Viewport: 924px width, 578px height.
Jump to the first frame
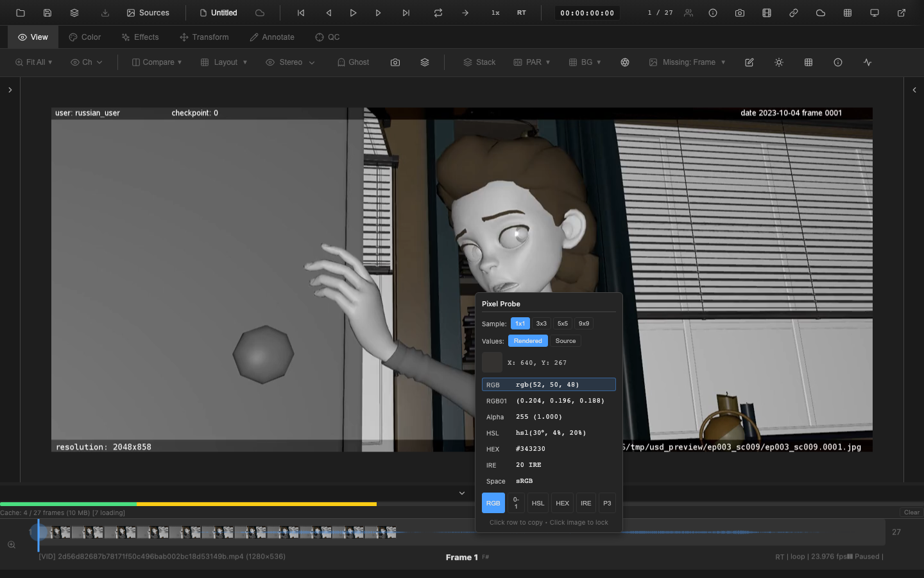tap(301, 13)
